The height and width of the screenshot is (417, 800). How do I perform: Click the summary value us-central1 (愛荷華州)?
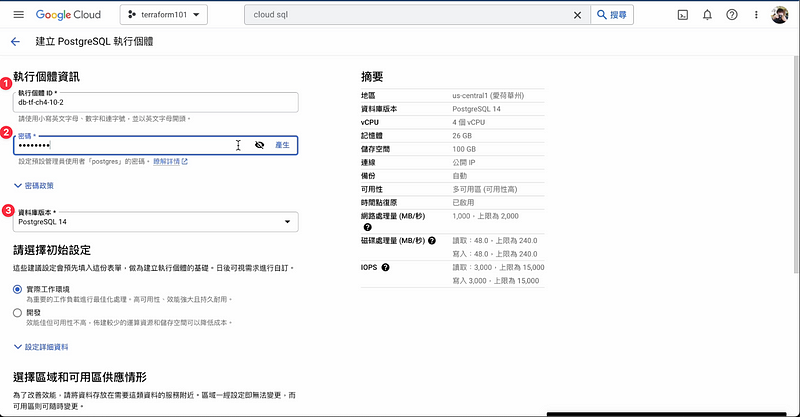[x=488, y=95]
